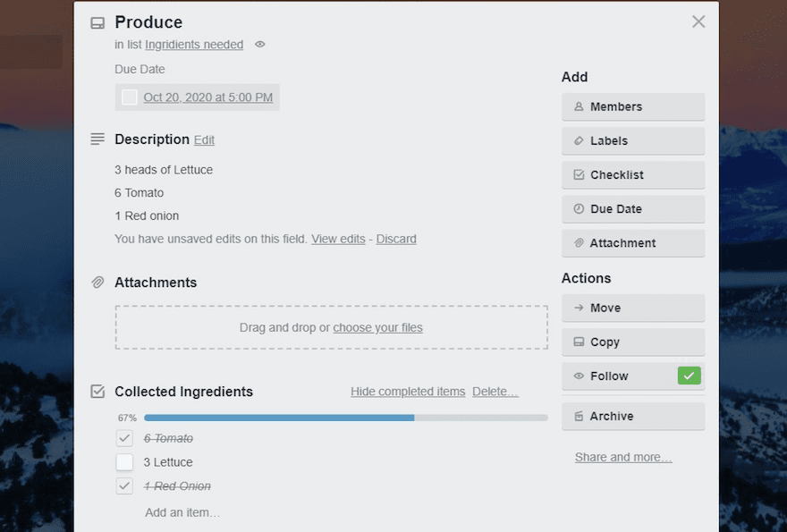Add a new Checklist from sidebar
The width and height of the screenshot is (787, 532).
click(632, 175)
